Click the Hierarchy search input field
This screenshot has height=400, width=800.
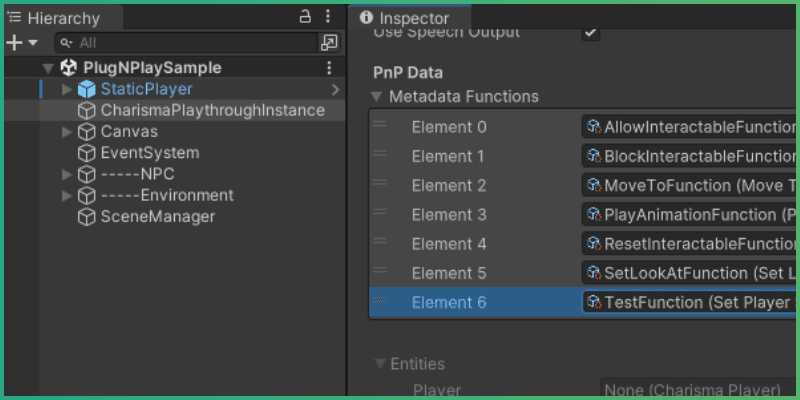click(190, 42)
